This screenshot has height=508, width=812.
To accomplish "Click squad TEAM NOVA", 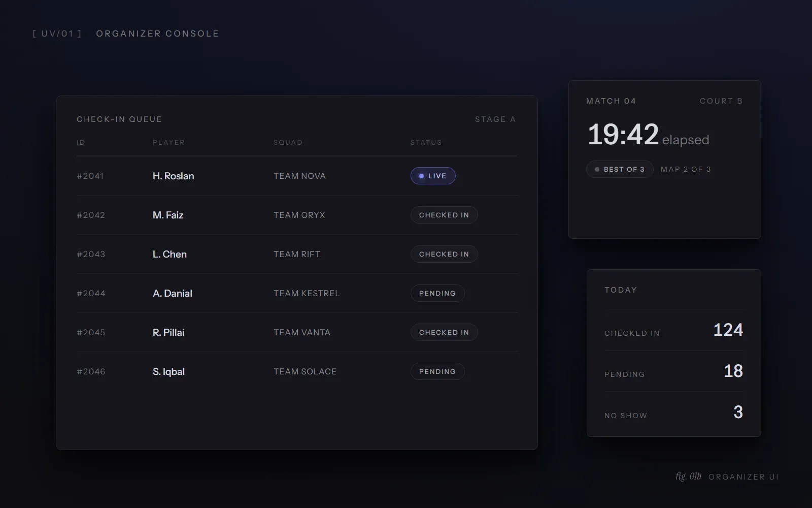I will 299,176.
